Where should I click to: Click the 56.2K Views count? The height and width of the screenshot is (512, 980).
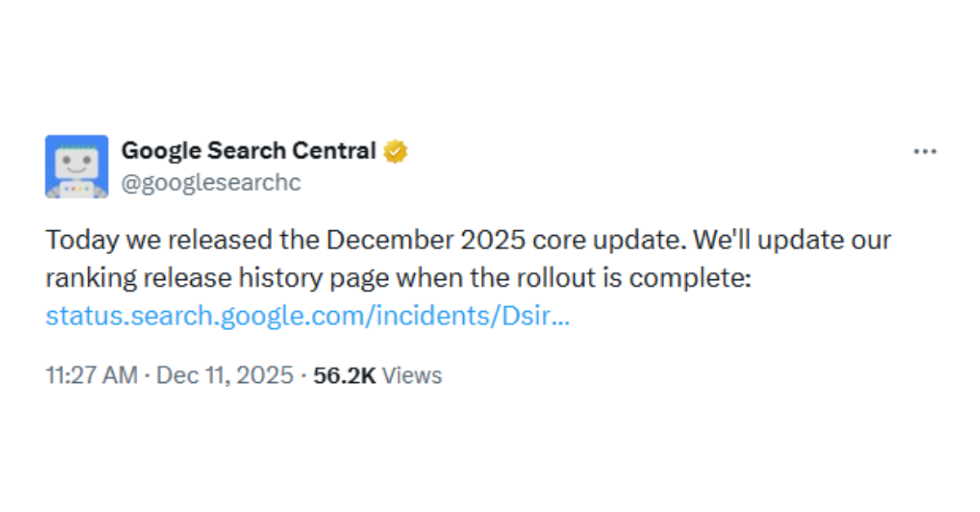[345, 375]
